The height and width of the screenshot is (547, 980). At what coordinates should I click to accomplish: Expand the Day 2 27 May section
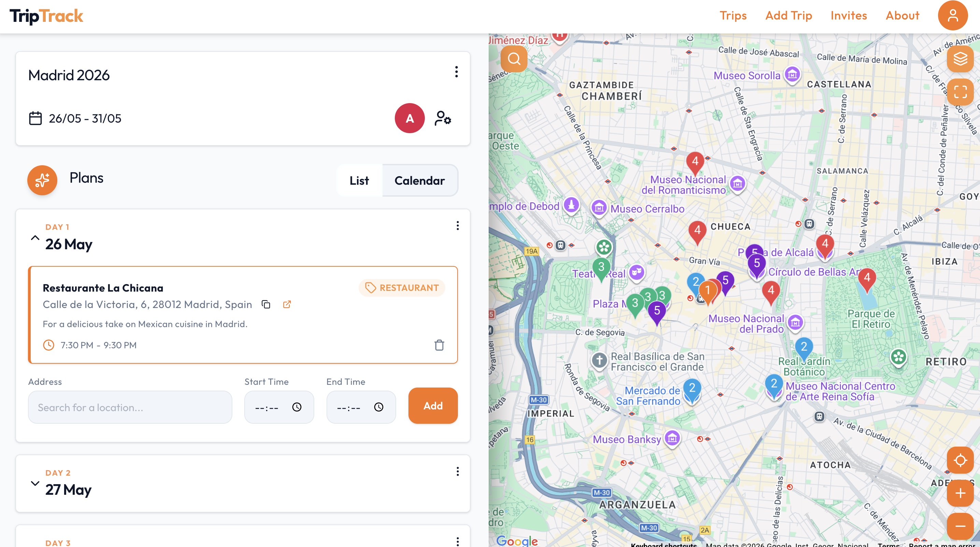pos(34,483)
